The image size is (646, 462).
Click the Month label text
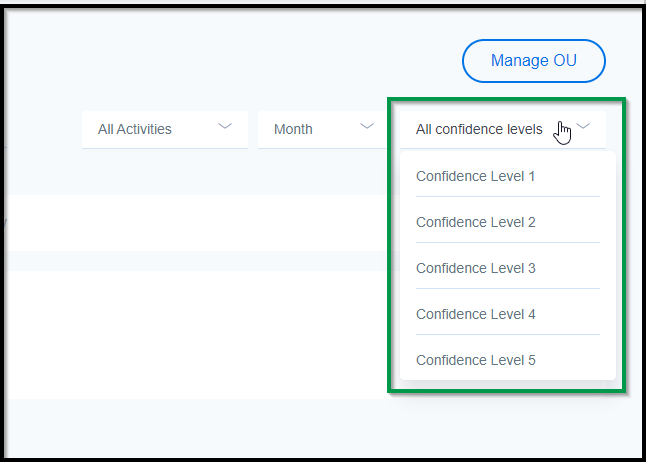[293, 129]
